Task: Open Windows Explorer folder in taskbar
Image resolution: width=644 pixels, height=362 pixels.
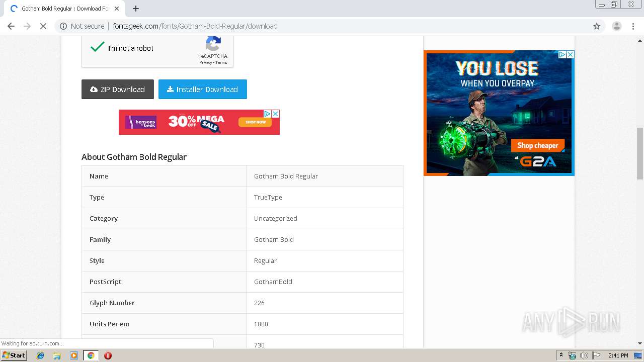Action: pos(57,355)
